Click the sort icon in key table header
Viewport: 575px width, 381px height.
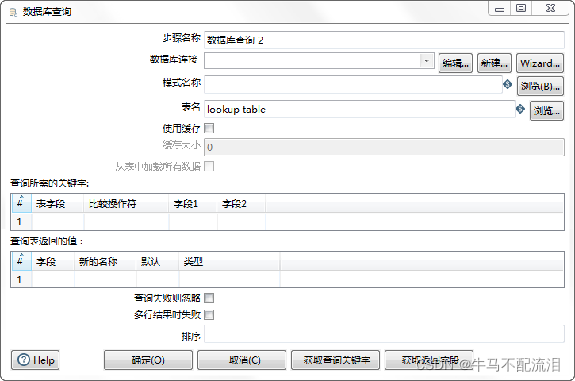tap(21, 203)
